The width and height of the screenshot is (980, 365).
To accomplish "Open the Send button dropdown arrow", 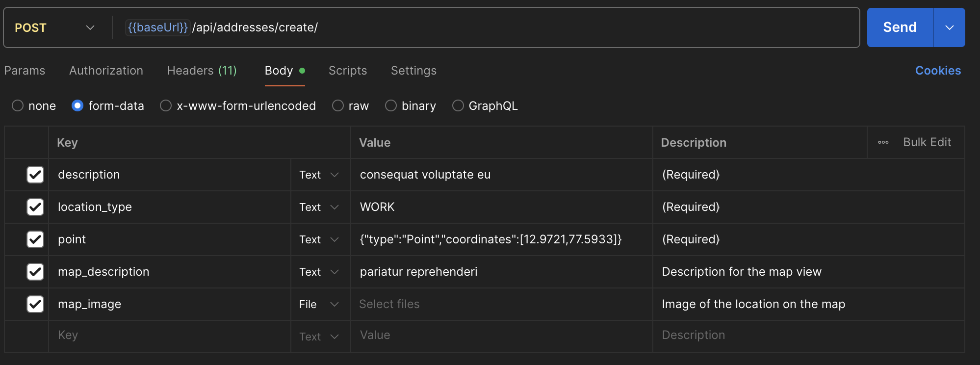I will point(949,27).
